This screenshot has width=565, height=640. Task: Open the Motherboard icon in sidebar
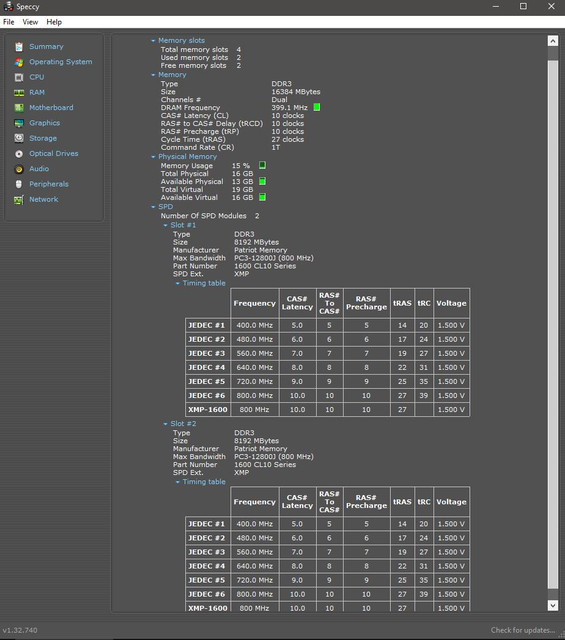(x=19, y=108)
